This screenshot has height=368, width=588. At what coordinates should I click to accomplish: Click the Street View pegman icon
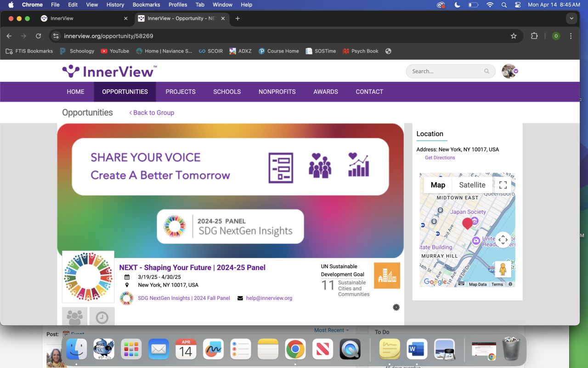(x=503, y=269)
